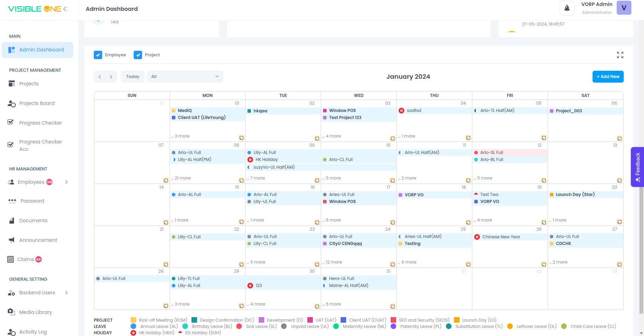This screenshot has width=644, height=336.
Task: Show 21 more events on January 08
Action: click(x=182, y=178)
